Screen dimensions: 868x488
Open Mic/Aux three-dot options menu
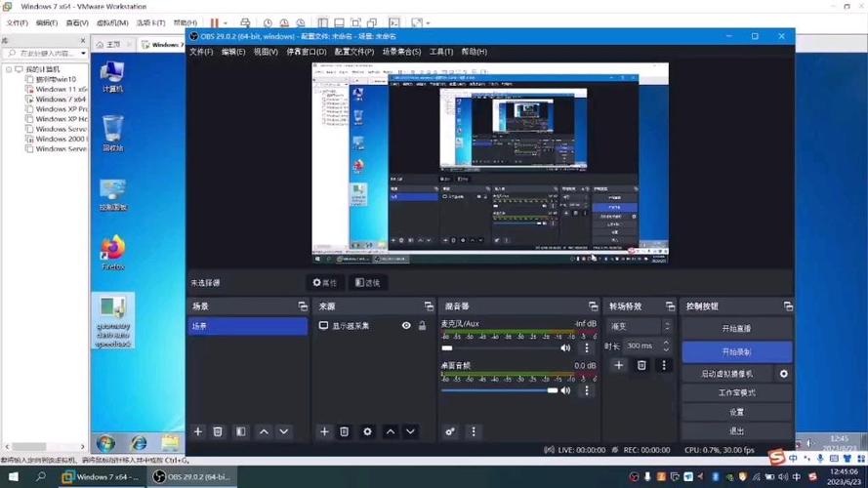[587, 348]
